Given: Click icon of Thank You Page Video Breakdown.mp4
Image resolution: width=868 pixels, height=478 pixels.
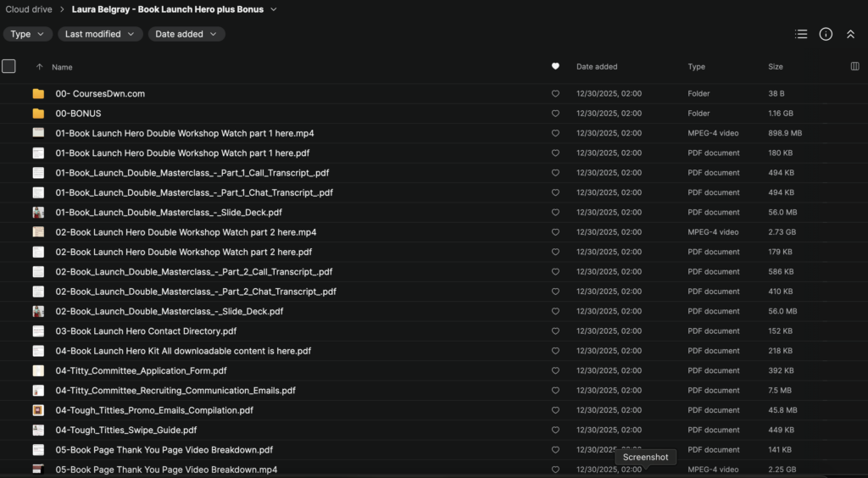Looking at the screenshot, I should (x=38, y=470).
